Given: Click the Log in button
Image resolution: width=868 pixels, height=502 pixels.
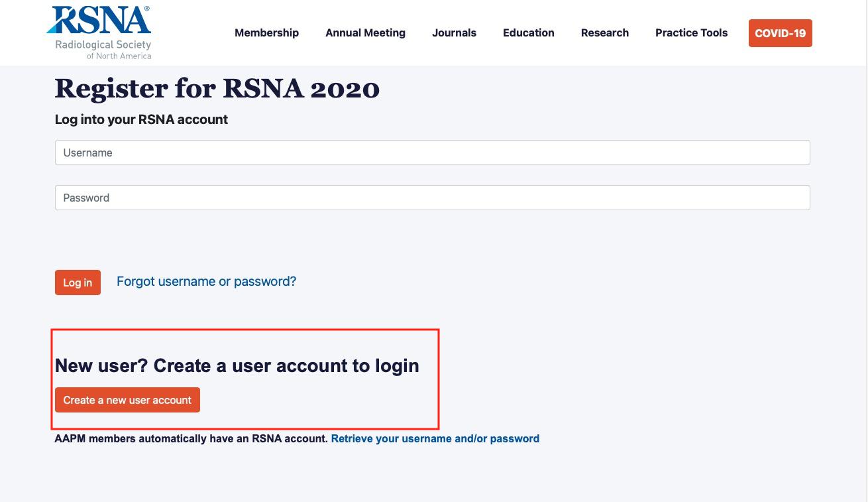Looking at the screenshot, I should click(x=78, y=282).
